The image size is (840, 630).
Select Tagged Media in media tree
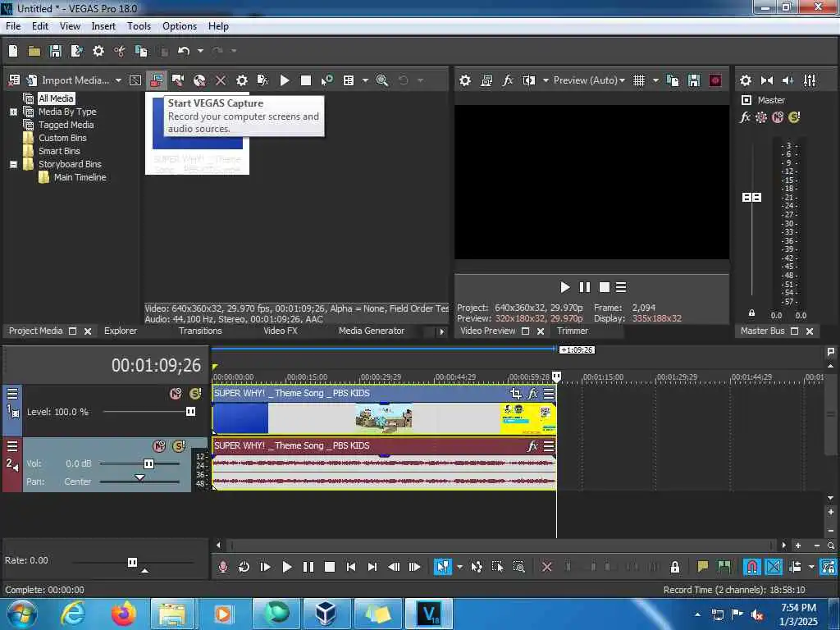coord(66,125)
